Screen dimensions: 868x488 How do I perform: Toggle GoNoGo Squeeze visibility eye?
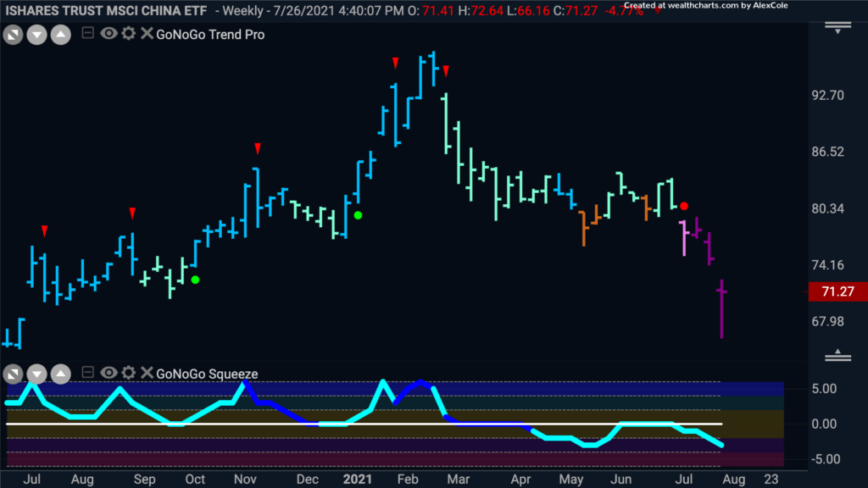tap(108, 373)
